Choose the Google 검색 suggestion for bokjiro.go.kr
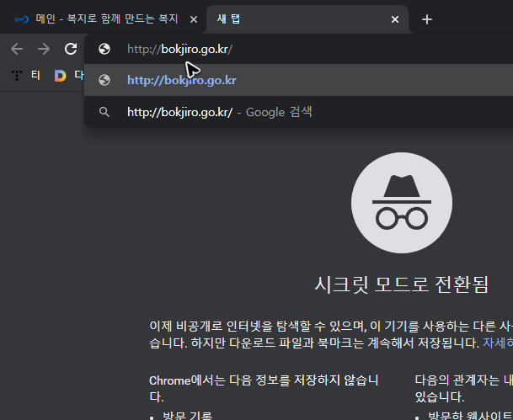The width and height of the screenshot is (513, 420). (298, 112)
